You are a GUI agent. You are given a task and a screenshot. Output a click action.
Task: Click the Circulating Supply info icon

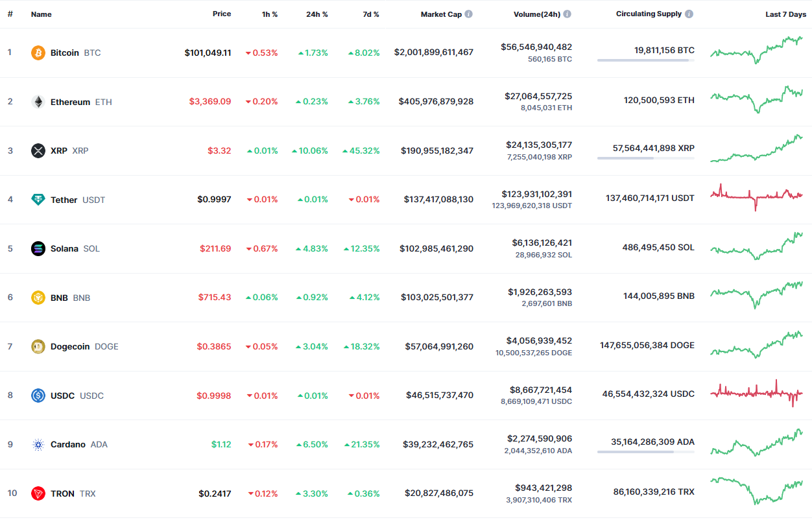(x=689, y=14)
